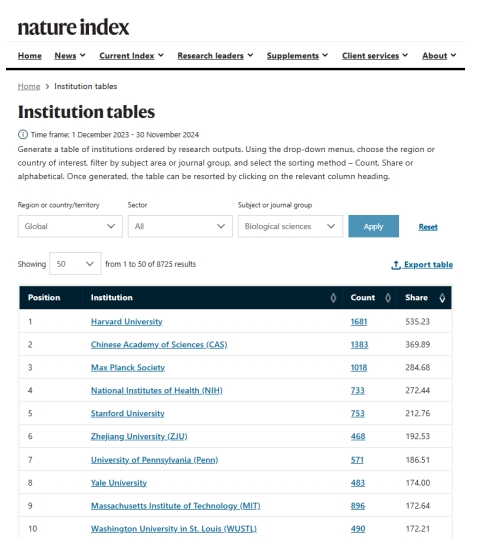Open National Institutes of Health (NIH) link
Image resolution: width=484 pixels, height=557 pixels.
click(x=156, y=391)
